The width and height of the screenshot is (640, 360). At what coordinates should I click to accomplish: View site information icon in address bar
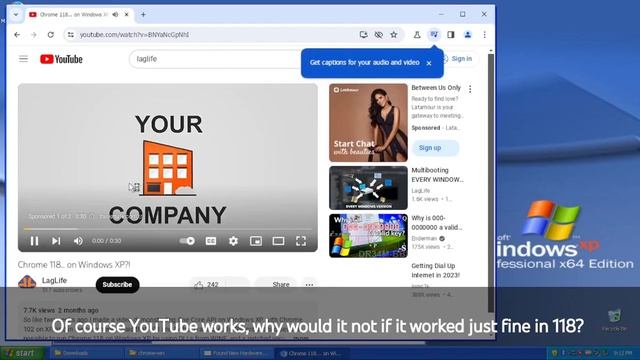coord(71,35)
